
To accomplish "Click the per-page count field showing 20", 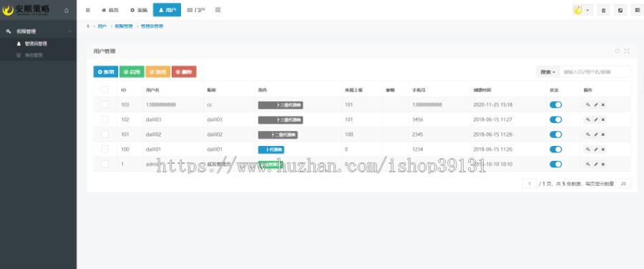I will point(623,184).
